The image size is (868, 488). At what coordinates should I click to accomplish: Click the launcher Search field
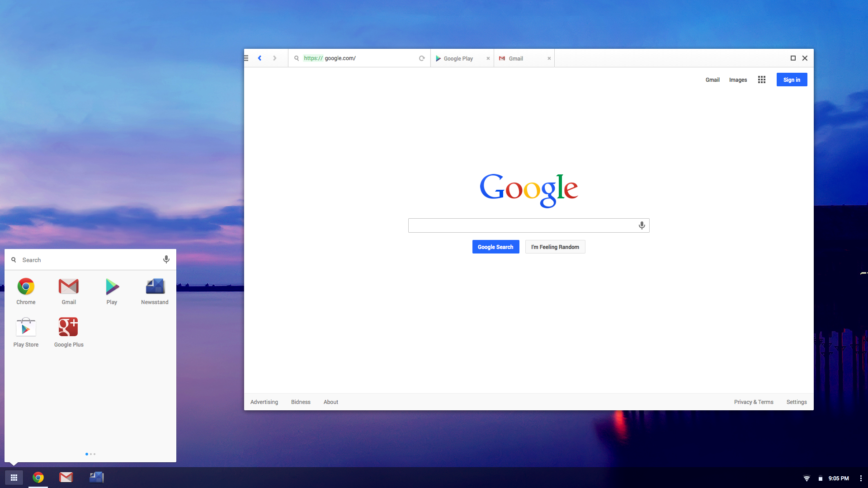(90, 260)
